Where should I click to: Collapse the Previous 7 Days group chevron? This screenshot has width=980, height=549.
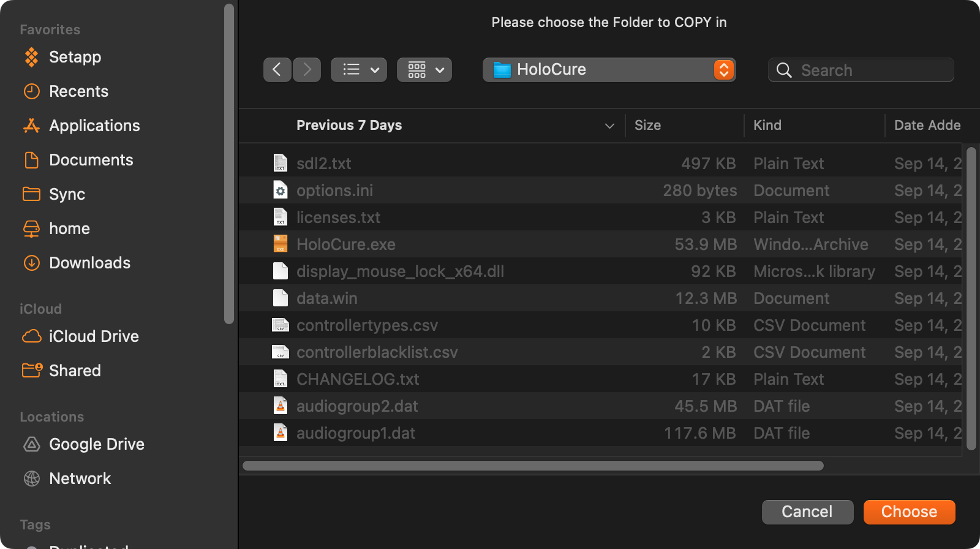click(x=609, y=126)
